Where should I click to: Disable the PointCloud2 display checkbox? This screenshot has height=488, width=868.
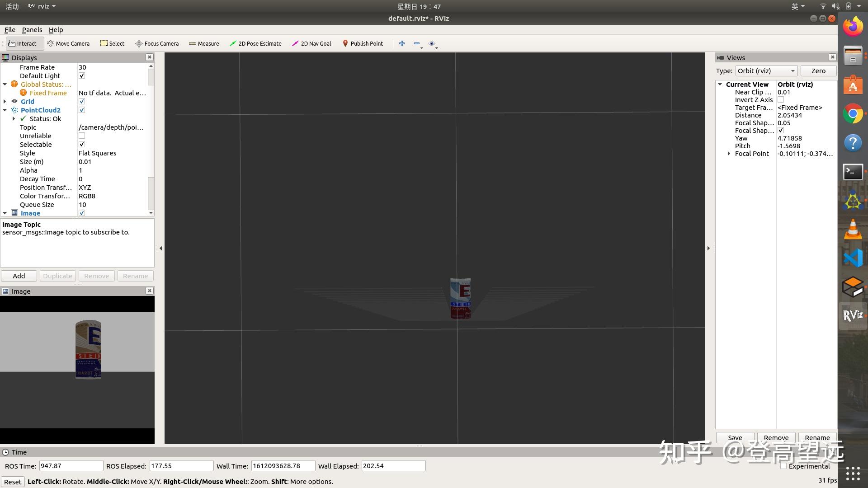coord(82,110)
